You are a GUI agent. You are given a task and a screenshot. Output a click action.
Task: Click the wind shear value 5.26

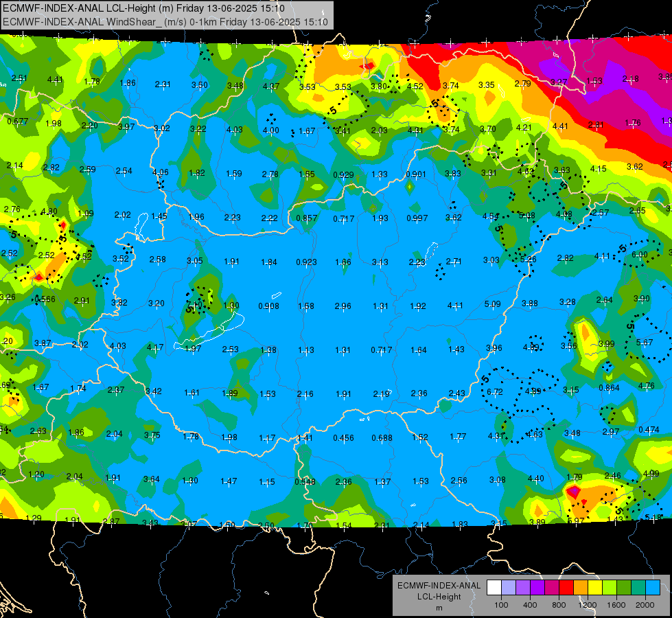click(528, 259)
